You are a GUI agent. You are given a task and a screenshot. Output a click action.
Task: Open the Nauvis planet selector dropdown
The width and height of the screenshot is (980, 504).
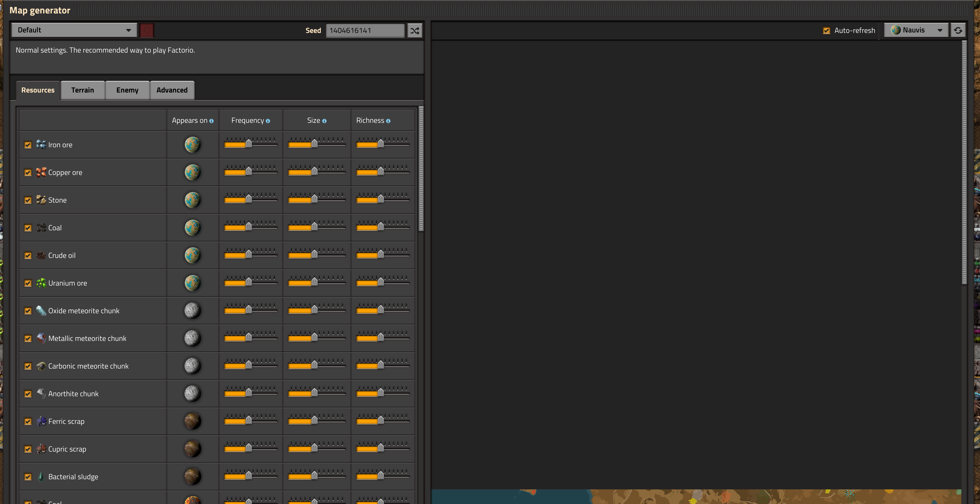[916, 30]
